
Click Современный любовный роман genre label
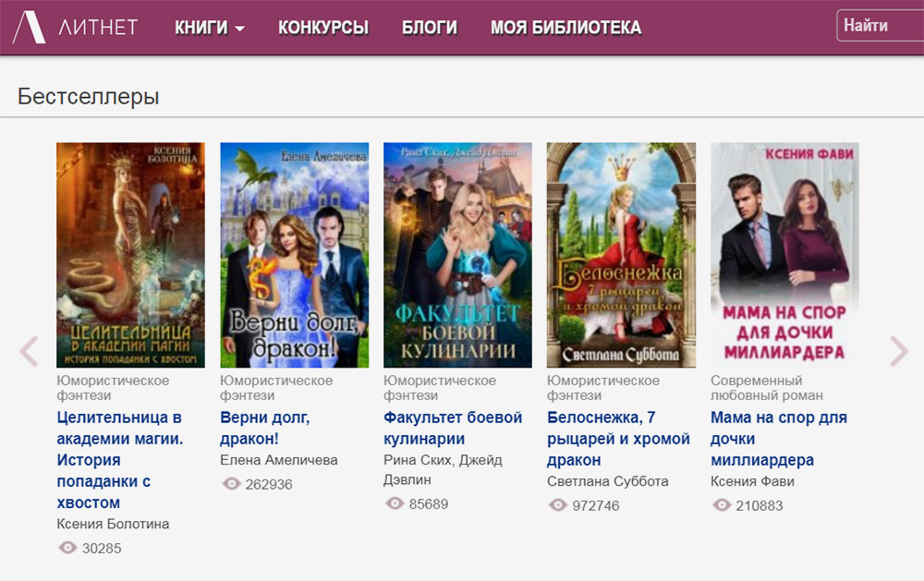tap(767, 388)
